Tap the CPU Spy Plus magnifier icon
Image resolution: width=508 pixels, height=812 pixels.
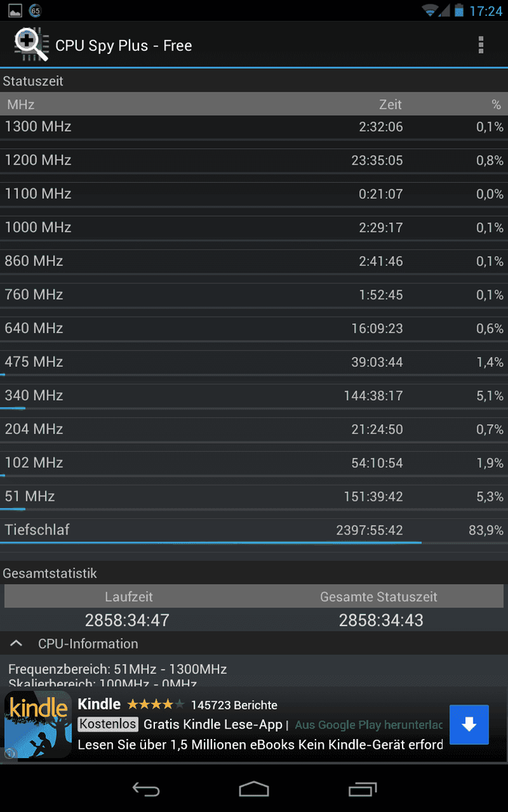click(31, 44)
